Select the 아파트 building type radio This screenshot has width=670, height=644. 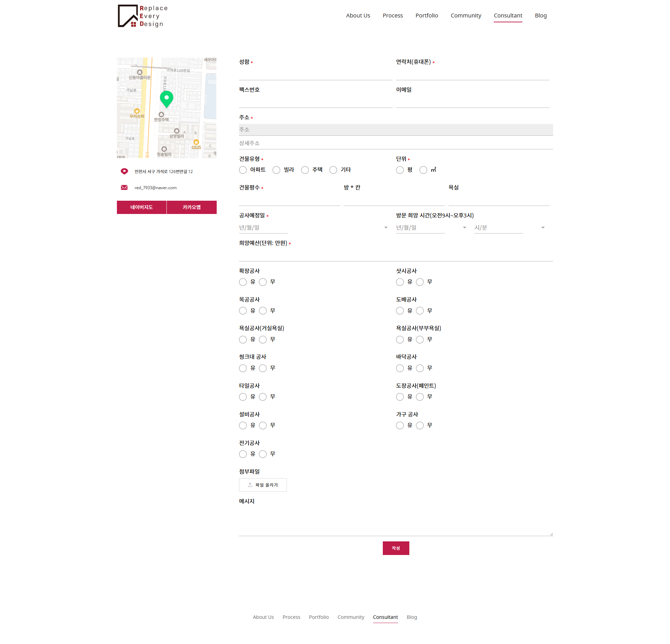click(x=243, y=170)
